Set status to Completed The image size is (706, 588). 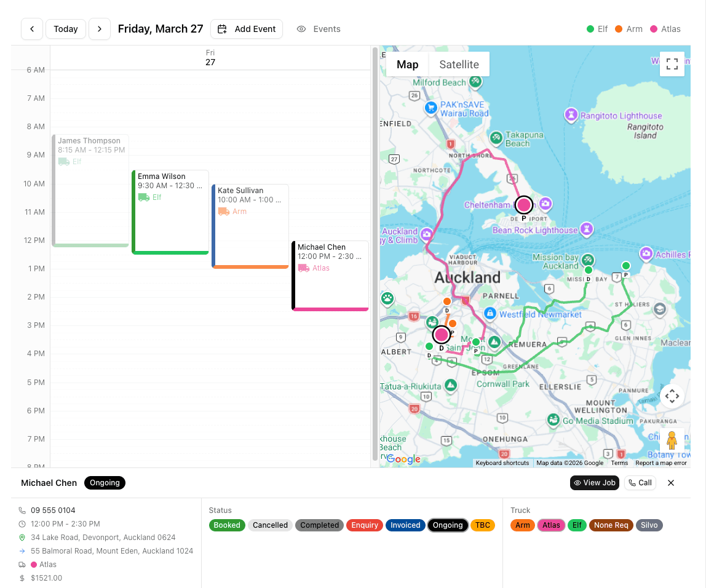(319, 525)
